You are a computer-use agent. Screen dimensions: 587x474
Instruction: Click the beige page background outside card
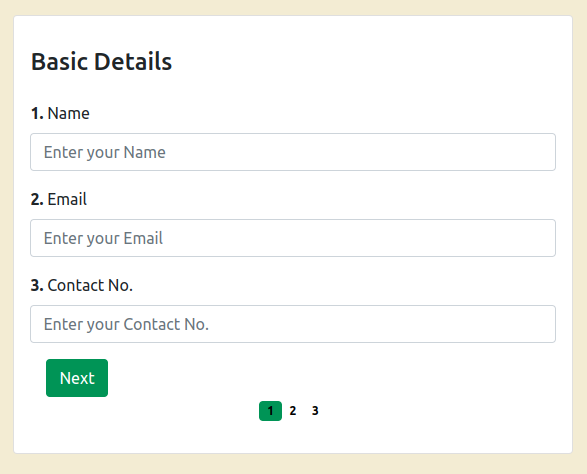293,465
